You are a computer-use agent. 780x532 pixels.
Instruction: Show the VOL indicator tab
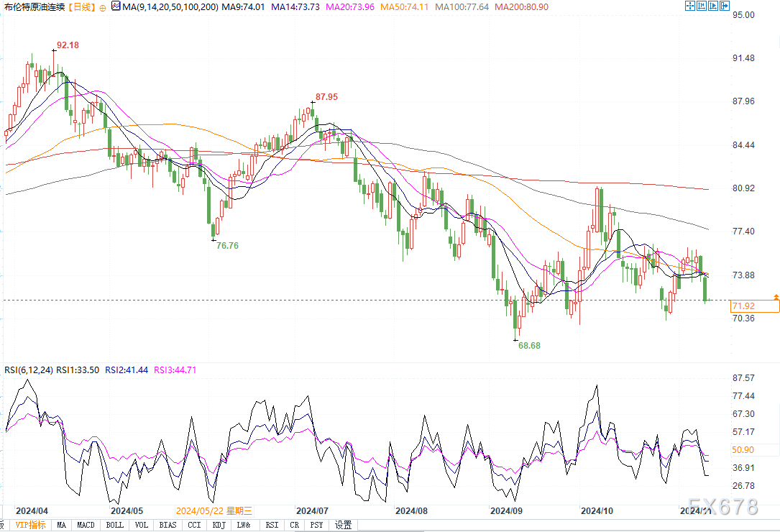tap(141, 526)
